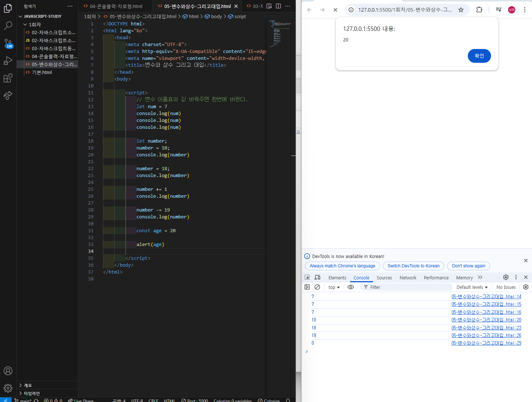
Task: Open Chrome extensions puzzle icon
Action: click(479, 10)
